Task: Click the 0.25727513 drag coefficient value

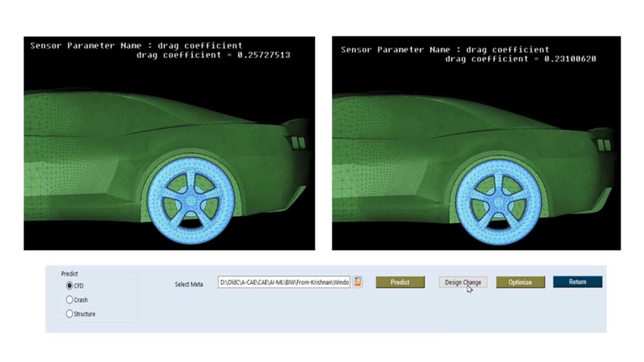Action: (x=264, y=55)
